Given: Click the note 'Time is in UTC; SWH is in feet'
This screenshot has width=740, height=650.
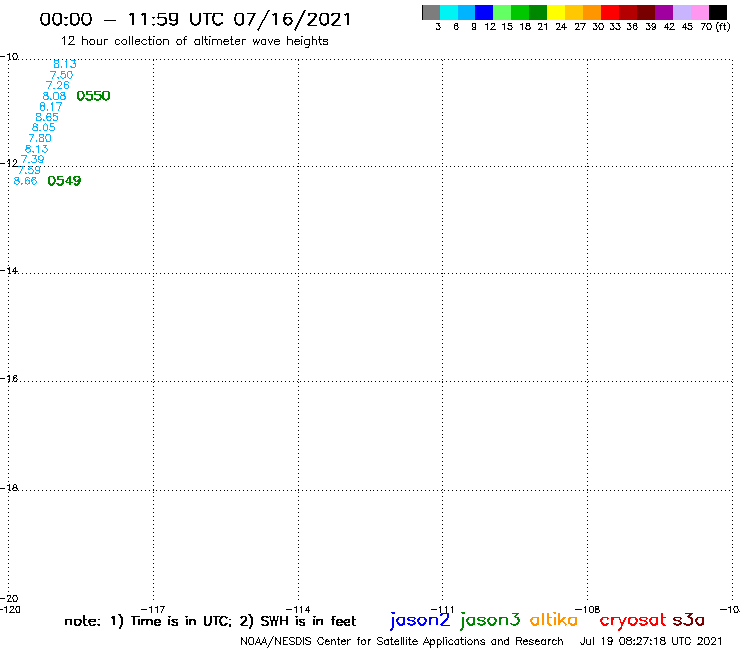Looking at the screenshot, I should coord(210,621).
